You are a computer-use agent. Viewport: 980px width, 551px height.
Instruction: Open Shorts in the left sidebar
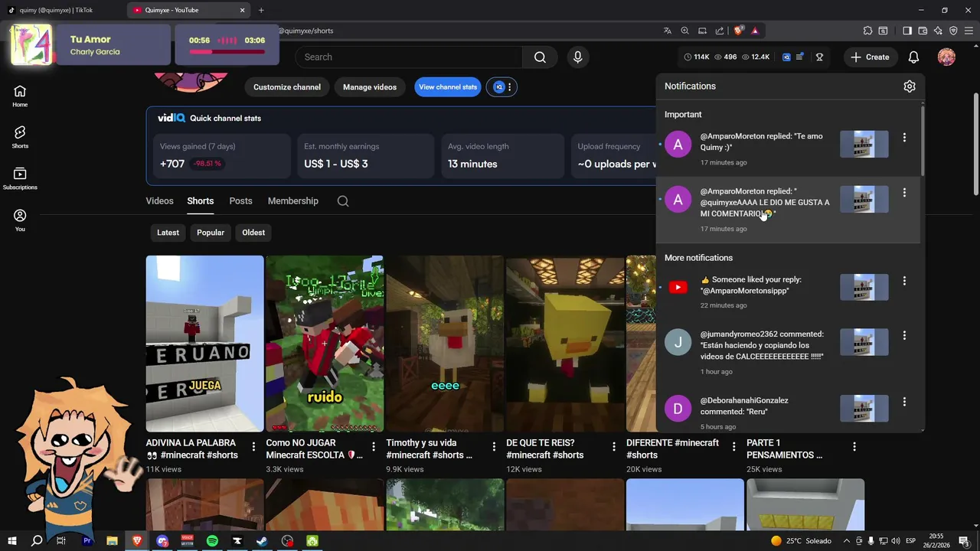pyautogui.click(x=20, y=138)
